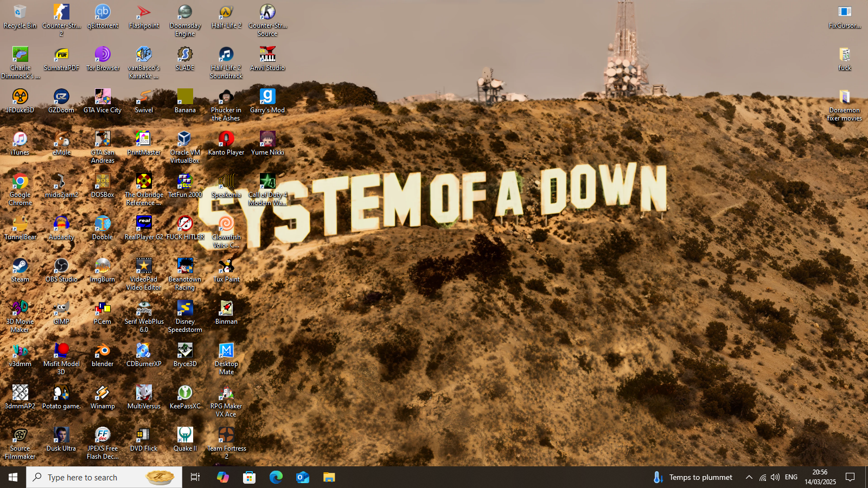Click the Tor Browser shortcut
Image resolution: width=868 pixels, height=488 pixels.
[103, 59]
